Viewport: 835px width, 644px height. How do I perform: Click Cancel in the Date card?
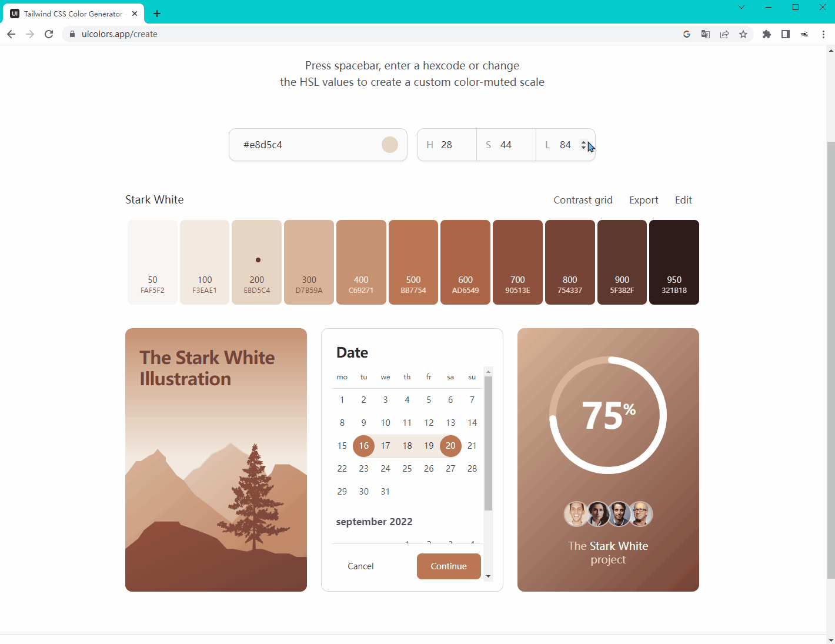click(x=360, y=566)
